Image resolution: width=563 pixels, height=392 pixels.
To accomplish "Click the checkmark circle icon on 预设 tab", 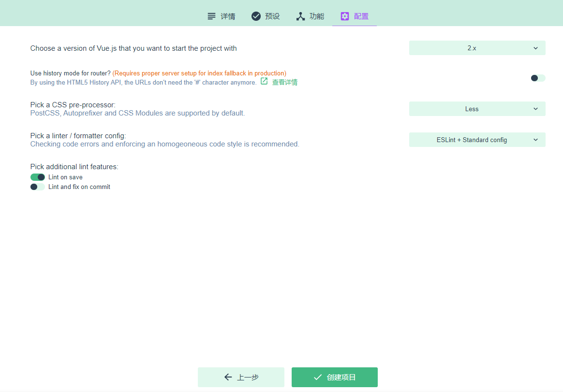I will (x=256, y=15).
